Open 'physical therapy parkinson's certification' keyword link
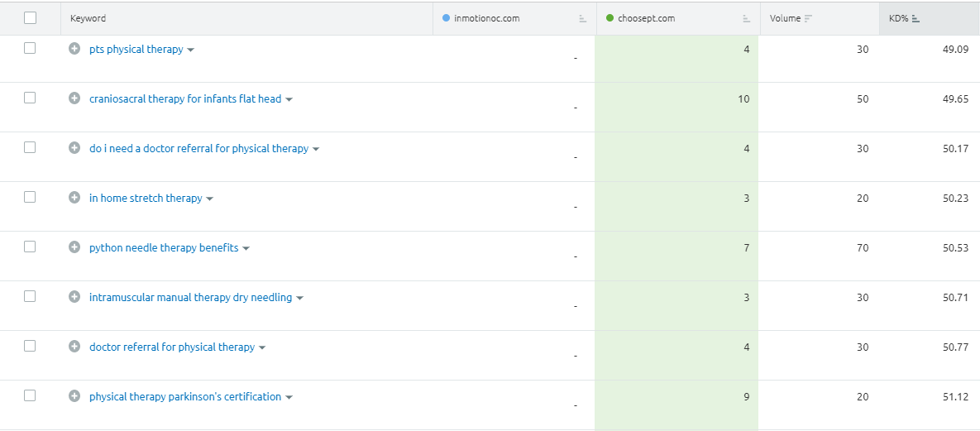The image size is (980, 431). pos(185,396)
